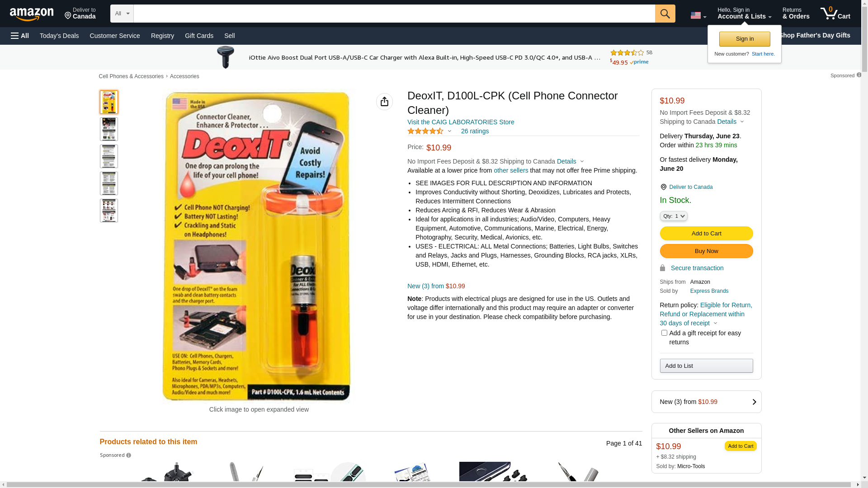Click in the search input field
The height and width of the screenshot is (488, 868).
click(x=394, y=14)
